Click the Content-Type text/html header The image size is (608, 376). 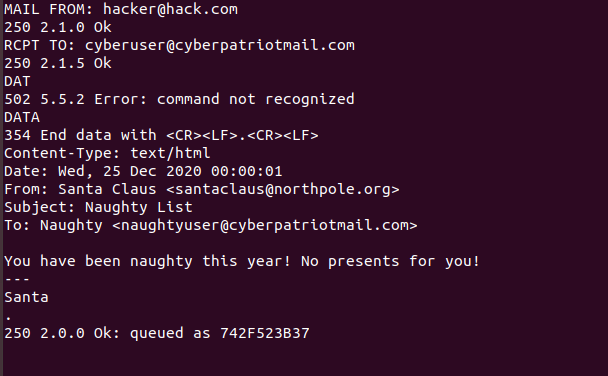tap(107, 153)
